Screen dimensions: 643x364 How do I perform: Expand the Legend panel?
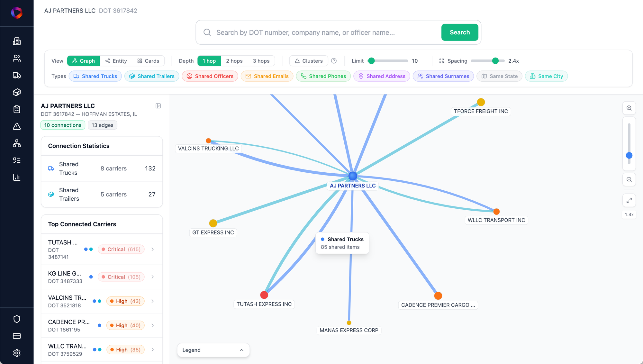pyautogui.click(x=213, y=350)
